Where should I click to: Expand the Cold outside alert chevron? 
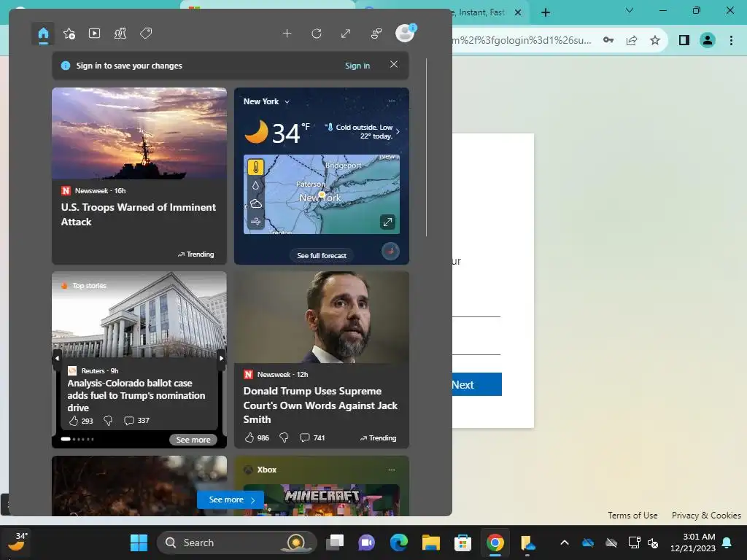[398, 131]
